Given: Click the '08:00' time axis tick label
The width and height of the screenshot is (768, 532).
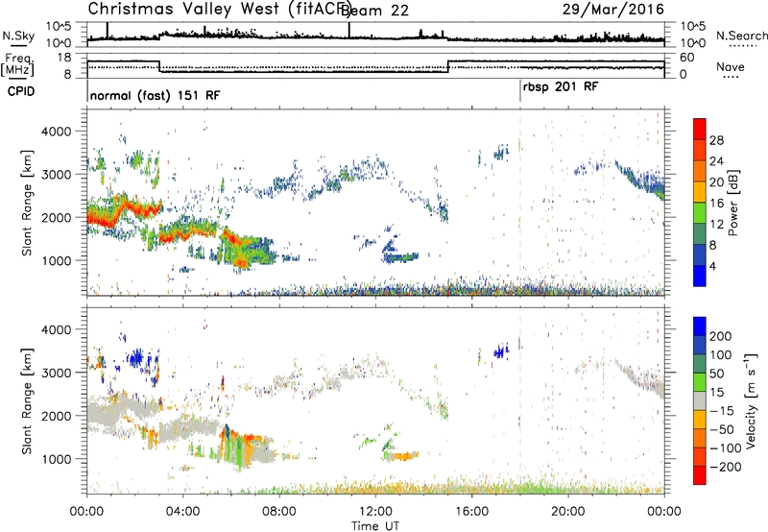Looking at the screenshot, I should click(279, 512).
